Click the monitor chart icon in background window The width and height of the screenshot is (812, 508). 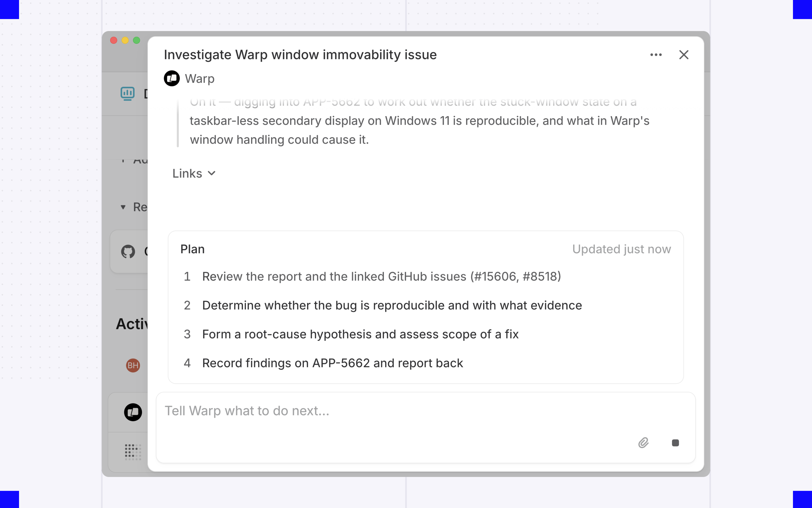(128, 94)
